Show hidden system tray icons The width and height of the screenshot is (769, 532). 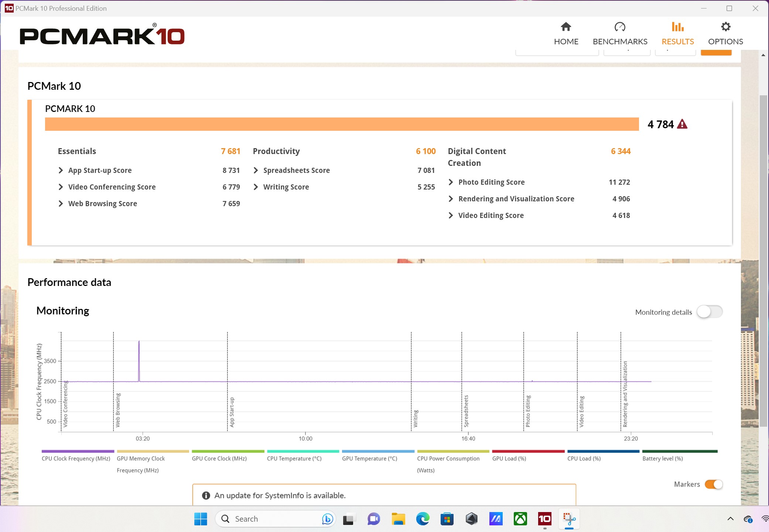click(x=730, y=519)
